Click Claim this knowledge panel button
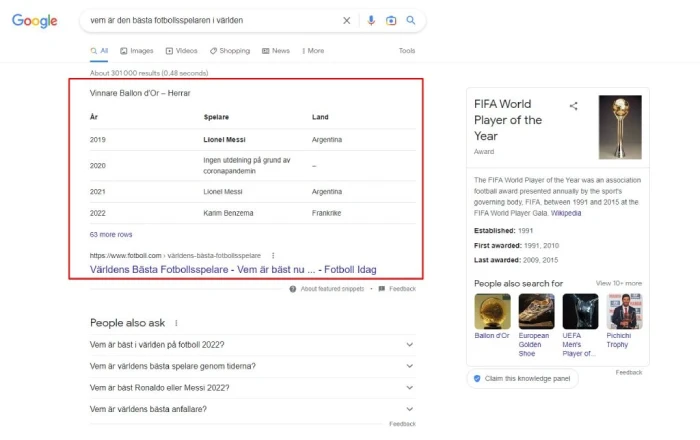This screenshot has height=440, width=700. (522, 379)
